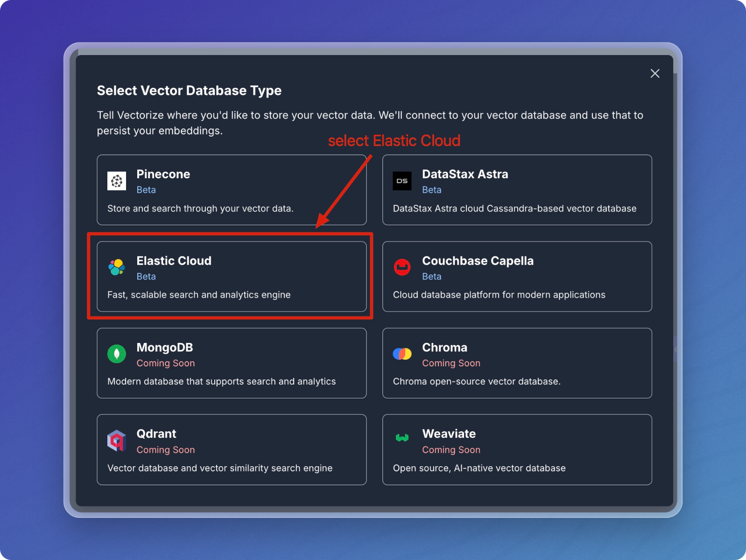Click the Beta label under Elastic Cloud
Screen dimensions: 746x560
pyautogui.click(x=146, y=277)
